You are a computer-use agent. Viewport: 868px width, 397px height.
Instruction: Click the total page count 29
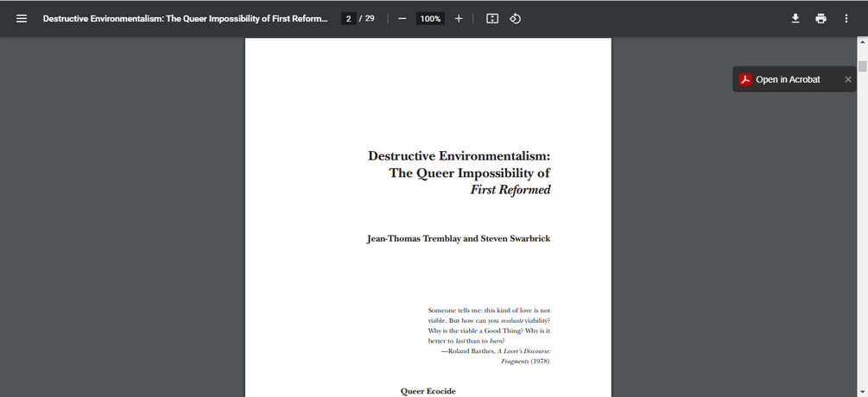click(370, 19)
